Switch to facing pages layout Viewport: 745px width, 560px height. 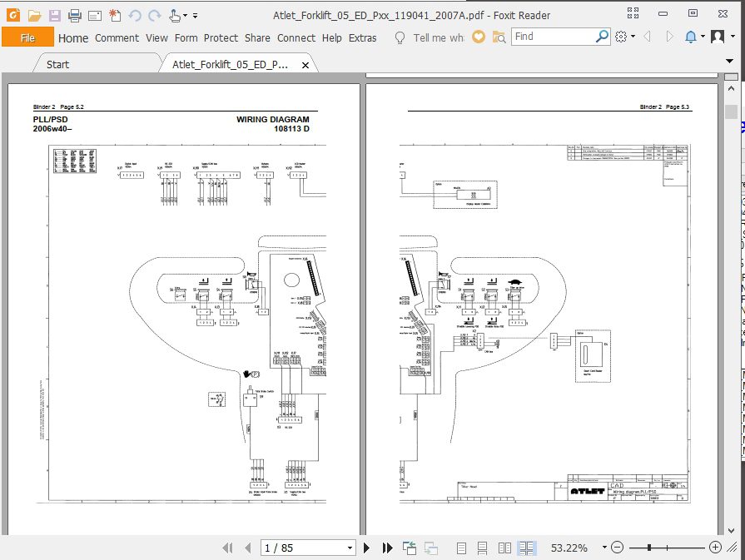pyautogui.click(x=504, y=548)
